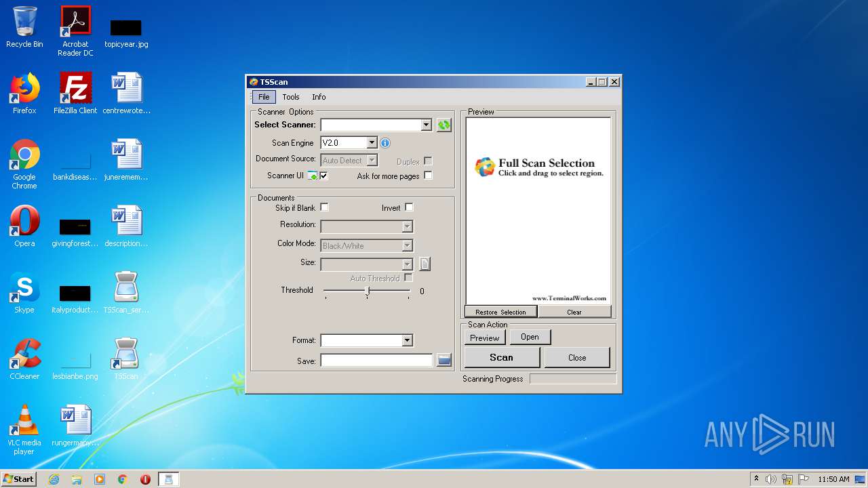This screenshot has height=488, width=868.
Task: Click the Opera taskbar icon
Action: [x=145, y=479]
